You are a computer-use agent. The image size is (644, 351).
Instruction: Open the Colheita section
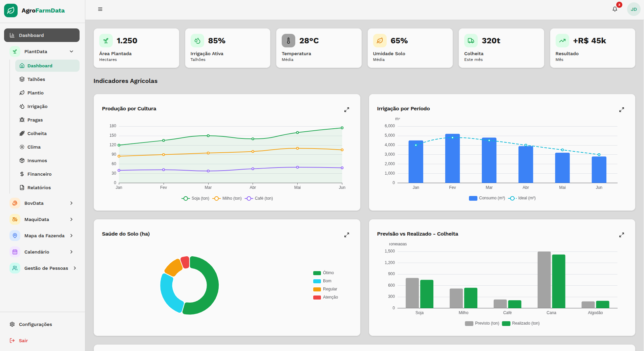(37, 133)
